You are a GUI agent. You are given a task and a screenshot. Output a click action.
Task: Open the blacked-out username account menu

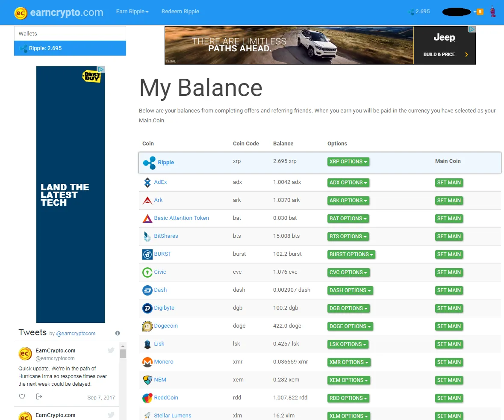click(x=458, y=12)
